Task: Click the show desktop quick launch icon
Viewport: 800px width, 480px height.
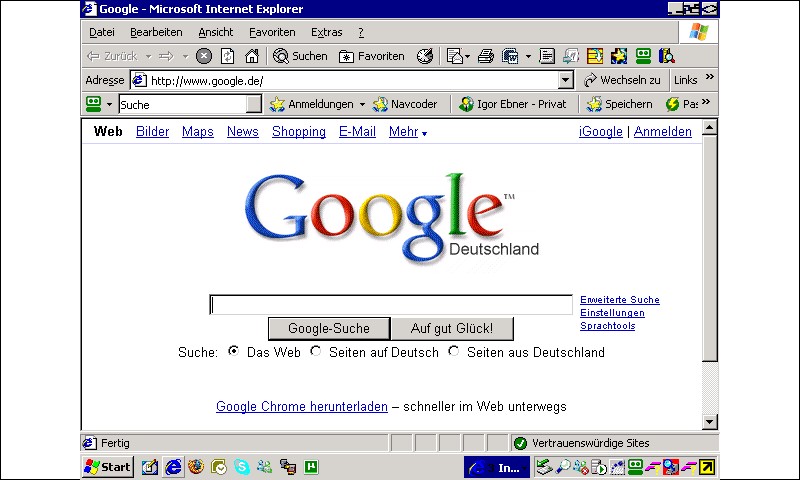Action: pos(150,467)
